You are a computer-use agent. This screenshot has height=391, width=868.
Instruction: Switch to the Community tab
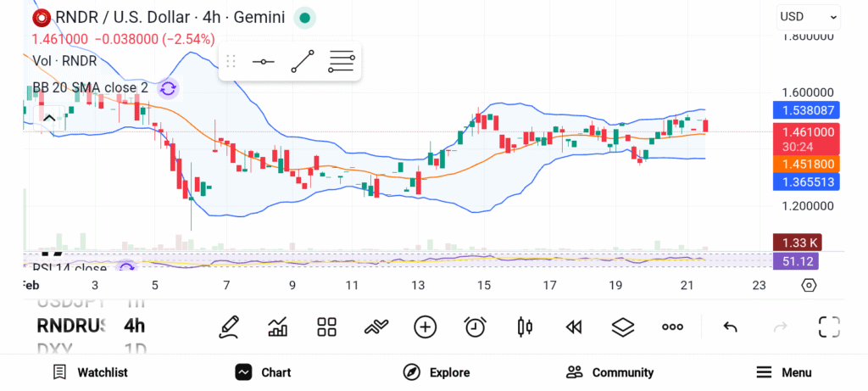tap(609, 372)
